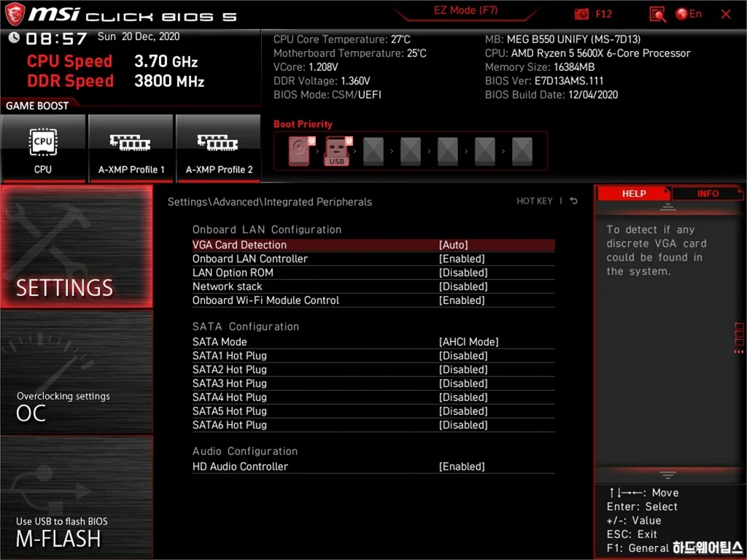Change SATA1 Hot Plug Disabled value

point(463,355)
